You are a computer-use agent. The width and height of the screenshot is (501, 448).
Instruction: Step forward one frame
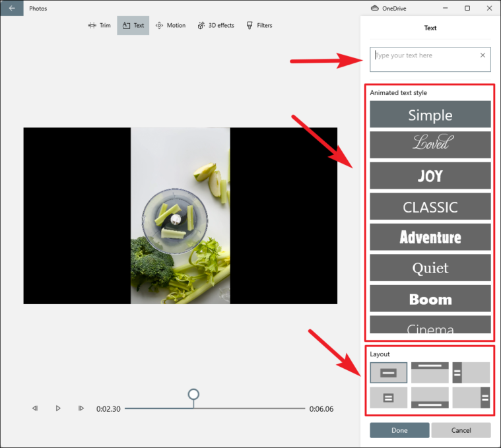pos(81,408)
